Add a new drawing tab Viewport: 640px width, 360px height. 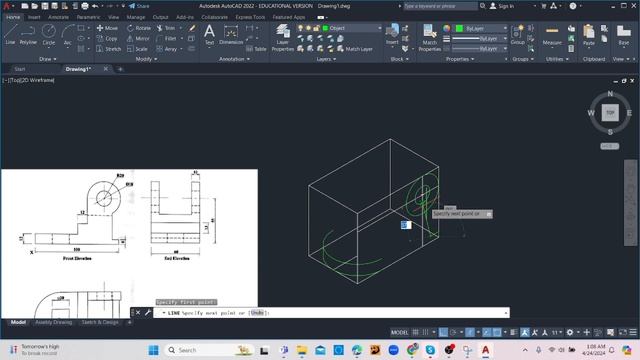120,69
